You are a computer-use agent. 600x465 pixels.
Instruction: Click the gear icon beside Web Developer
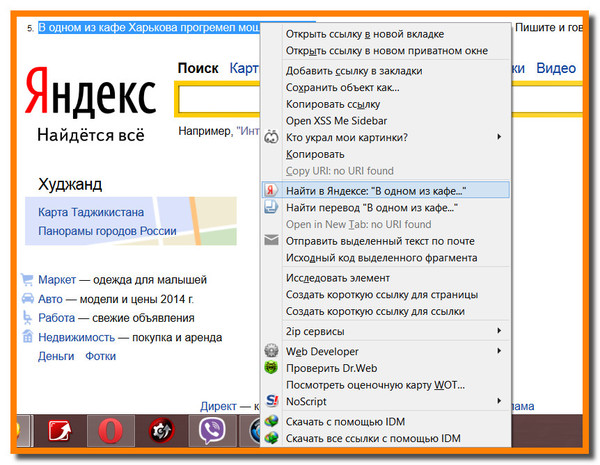271,351
